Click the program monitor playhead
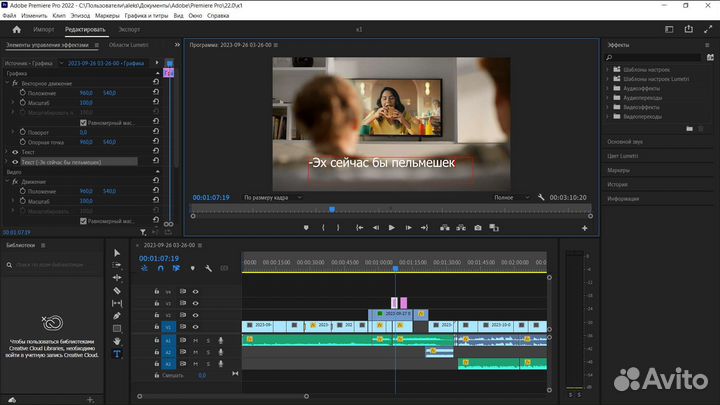 (332, 209)
